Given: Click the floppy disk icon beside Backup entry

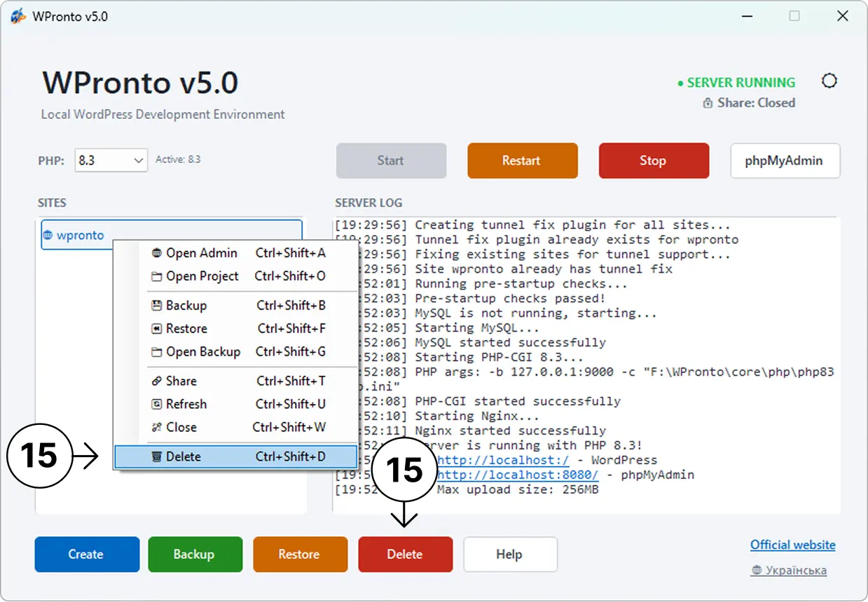Looking at the screenshot, I should [157, 305].
